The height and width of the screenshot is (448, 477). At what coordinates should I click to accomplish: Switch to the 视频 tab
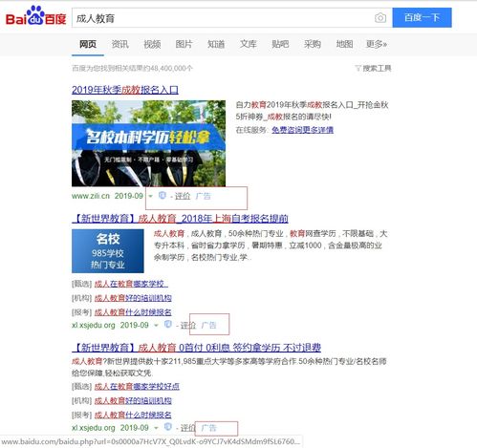(152, 44)
